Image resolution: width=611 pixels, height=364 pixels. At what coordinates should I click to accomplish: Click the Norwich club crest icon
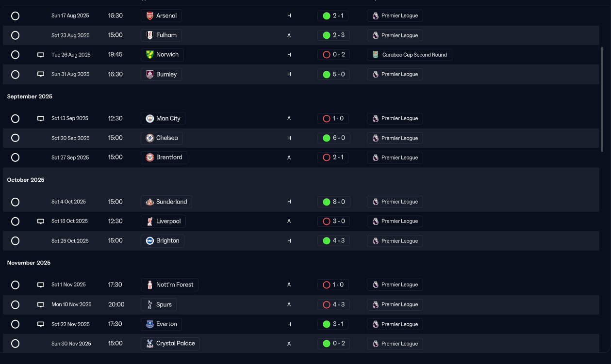click(150, 55)
